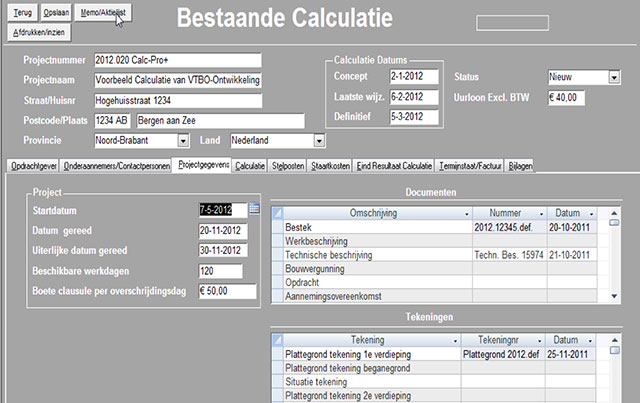Click the Projectnummer input field

178,60
